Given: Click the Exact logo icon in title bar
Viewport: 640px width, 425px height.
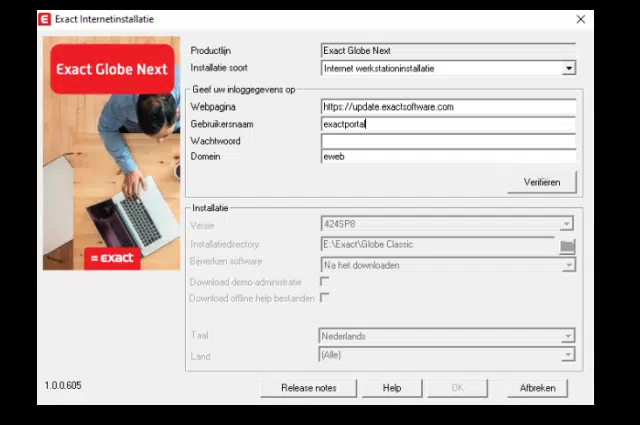Looking at the screenshot, I should click(44, 19).
